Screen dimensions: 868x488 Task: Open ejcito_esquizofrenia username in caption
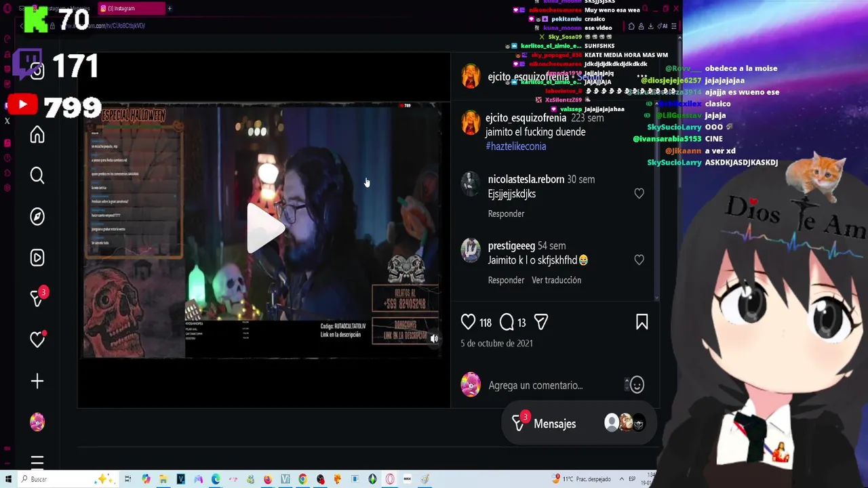[x=526, y=118]
